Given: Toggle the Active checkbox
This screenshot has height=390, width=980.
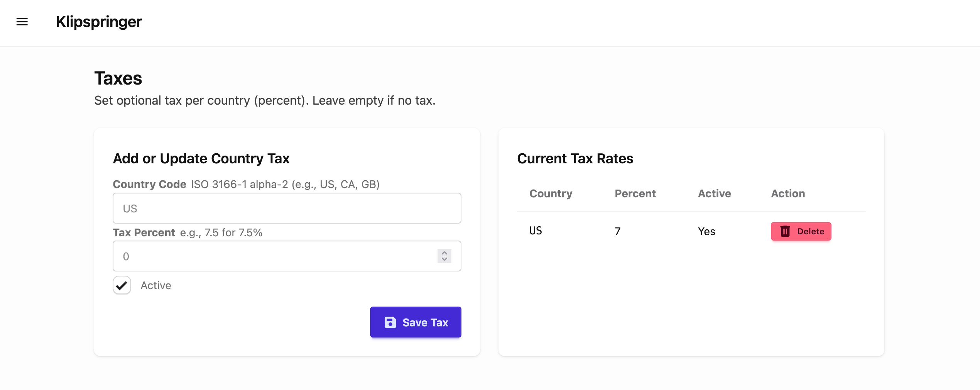Looking at the screenshot, I should pyautogui.click(x=122, y=285).
